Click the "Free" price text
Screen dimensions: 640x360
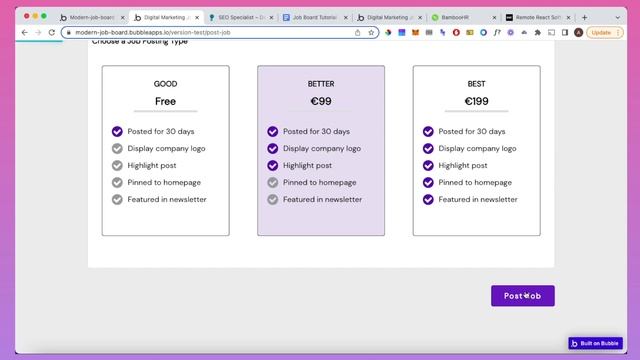(165, 101)
